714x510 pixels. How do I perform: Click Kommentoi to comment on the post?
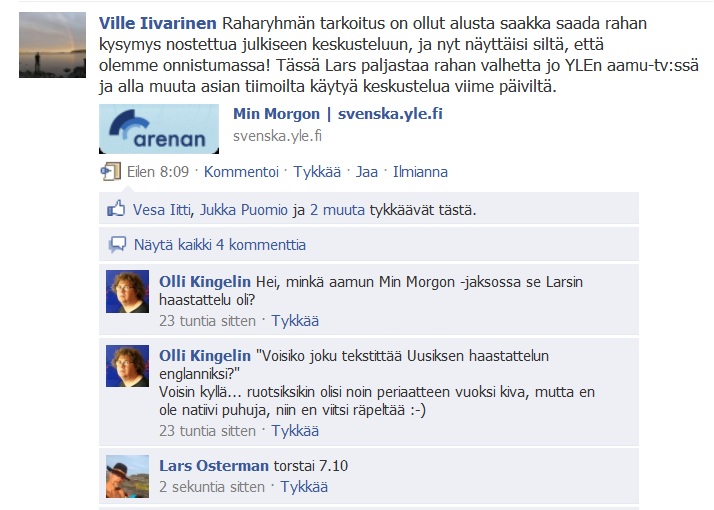click(241, 172)
